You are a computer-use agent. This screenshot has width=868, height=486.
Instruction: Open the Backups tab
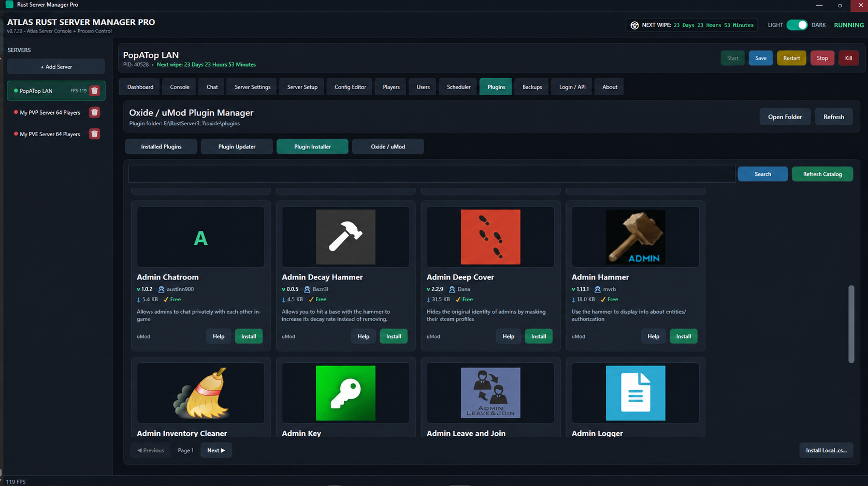click(x=532, y=87)
